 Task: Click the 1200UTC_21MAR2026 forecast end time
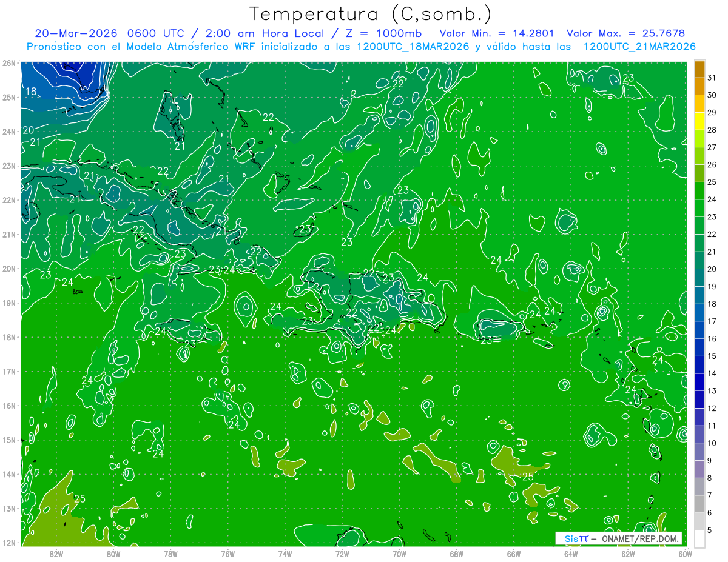coord(639,46)
